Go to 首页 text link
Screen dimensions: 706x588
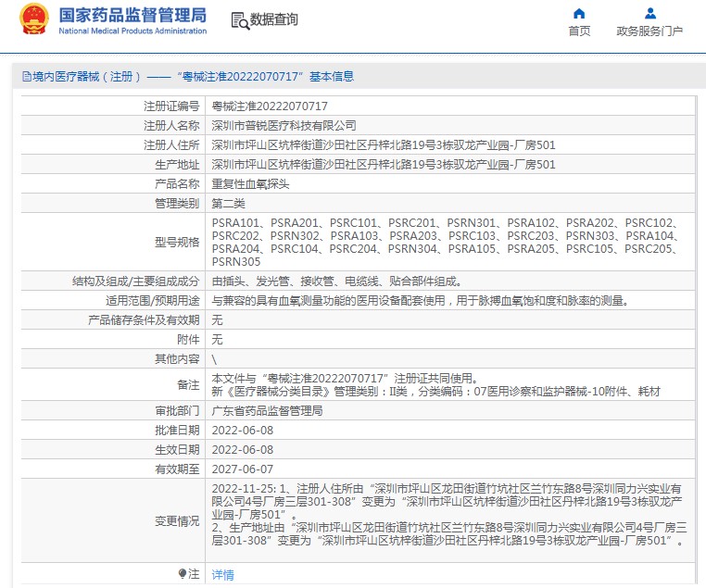579,31
